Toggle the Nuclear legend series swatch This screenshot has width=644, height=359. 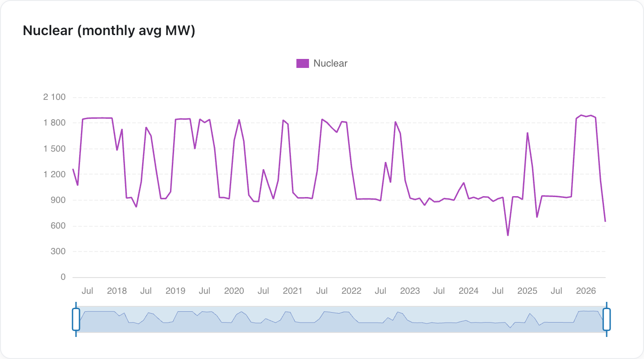[303, 63]
